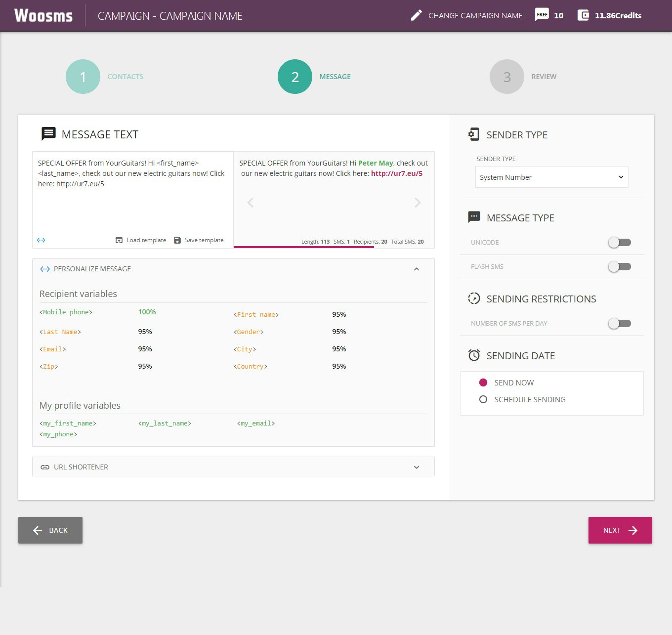Click the Message Type chat icon
The image size is (672, 635).
click(473, 217)
